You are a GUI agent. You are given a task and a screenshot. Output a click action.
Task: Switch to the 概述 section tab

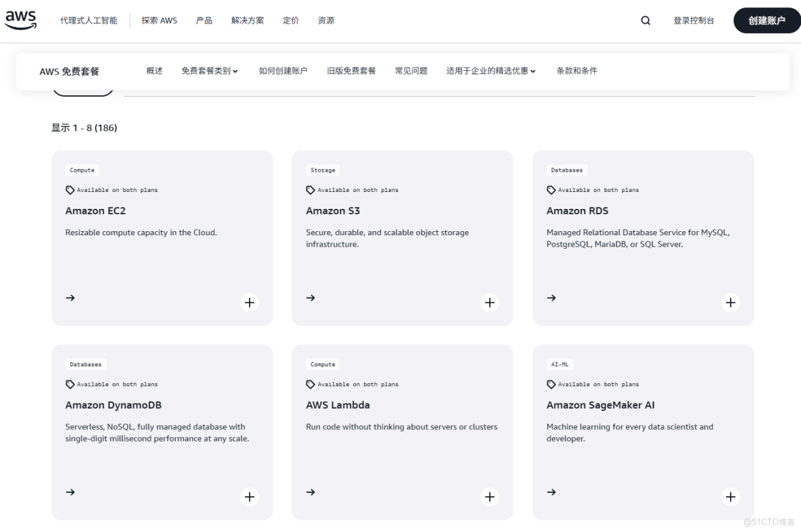click(155, 70)
